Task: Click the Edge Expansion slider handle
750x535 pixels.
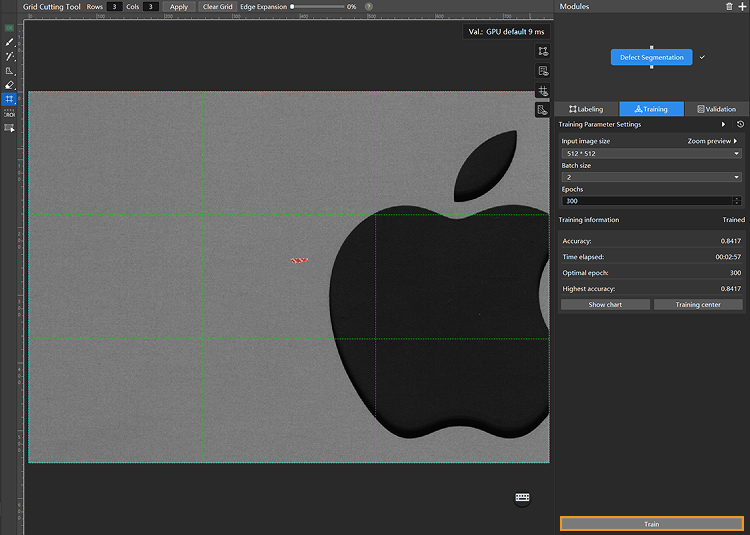Action: click(292, 7)
